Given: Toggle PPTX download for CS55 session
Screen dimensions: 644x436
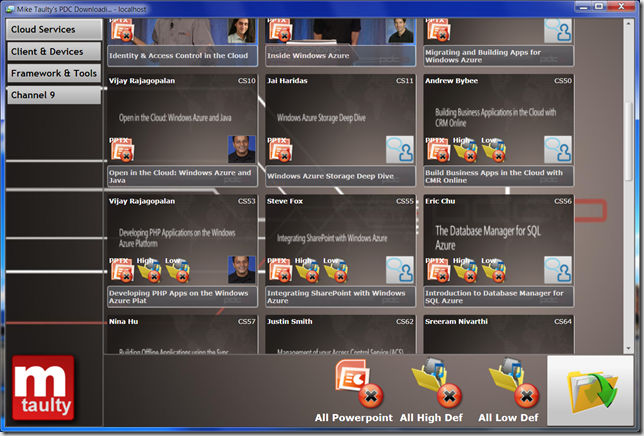Looking at the screenshot, I should pyautogui.click(x=280, y=270).
